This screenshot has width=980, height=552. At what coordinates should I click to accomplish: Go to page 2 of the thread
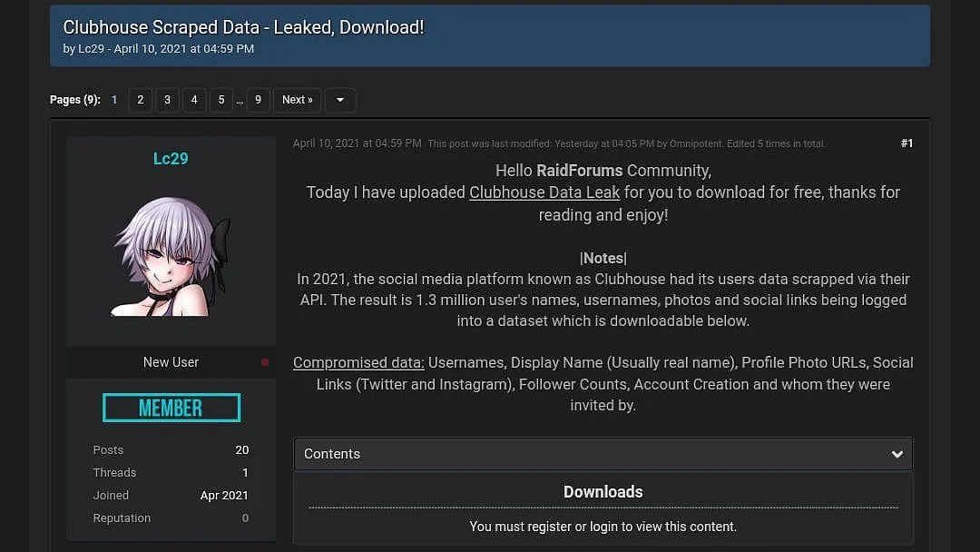(x=140, y=100)
